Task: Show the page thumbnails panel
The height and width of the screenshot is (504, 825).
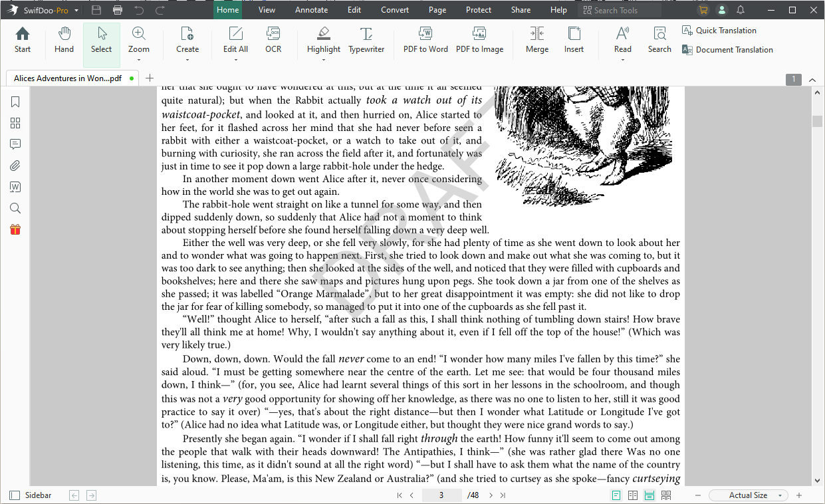Action: coord(15,123)
